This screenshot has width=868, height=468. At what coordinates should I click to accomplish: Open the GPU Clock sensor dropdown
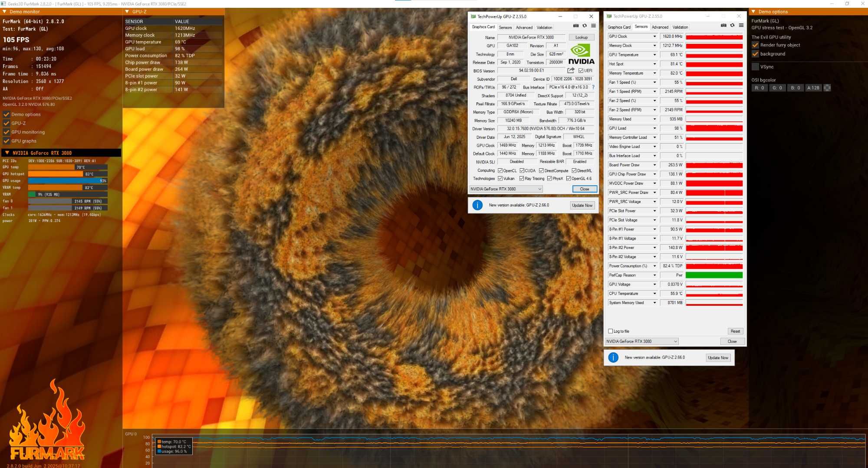click(x=654, y=36)
